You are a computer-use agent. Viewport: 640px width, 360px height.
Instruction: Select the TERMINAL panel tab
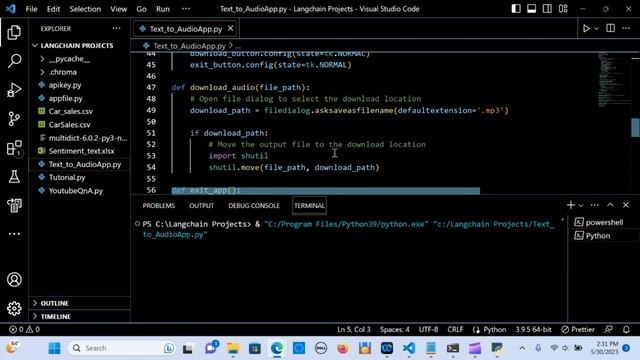(x=309, y=205)
